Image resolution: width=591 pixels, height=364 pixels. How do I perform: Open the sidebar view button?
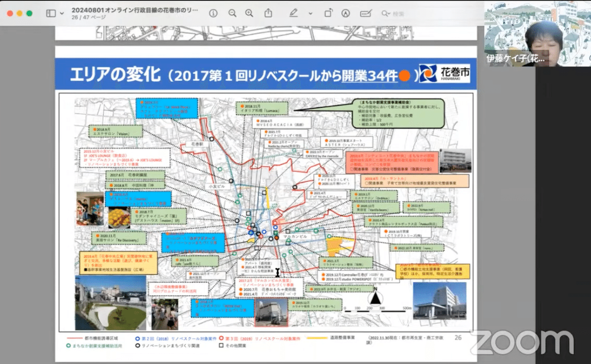(50, 13)
